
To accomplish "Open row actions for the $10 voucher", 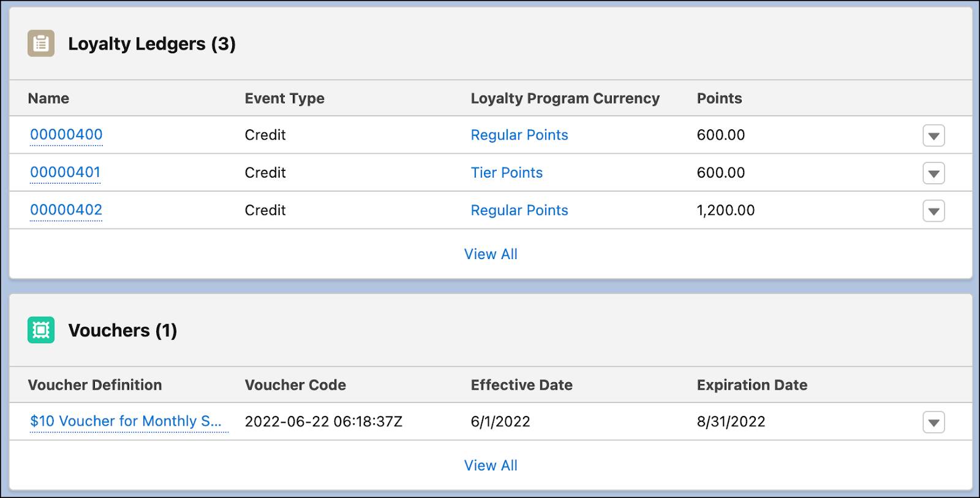I will click(933, 421).
